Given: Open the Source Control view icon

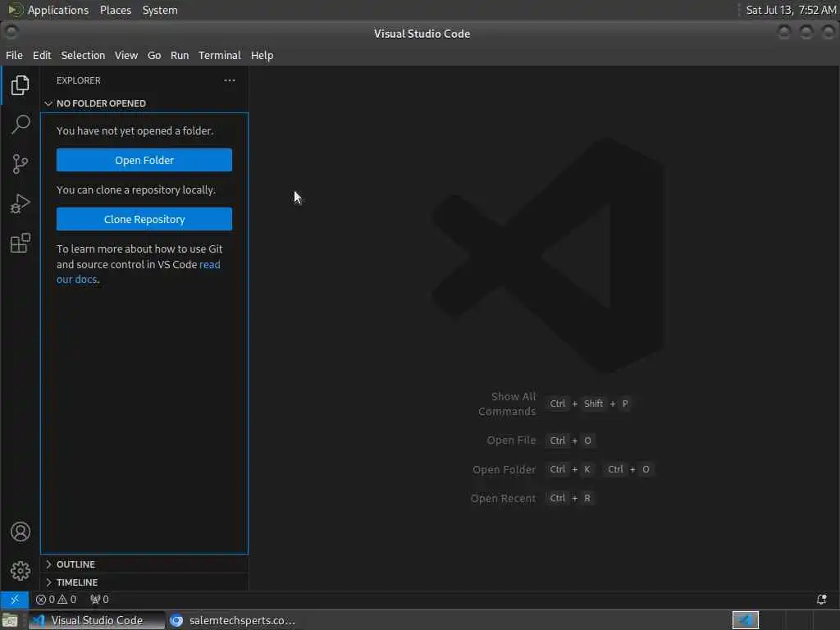Looking at the screenshot, I should pyautogui.click(x=20, y=164).
